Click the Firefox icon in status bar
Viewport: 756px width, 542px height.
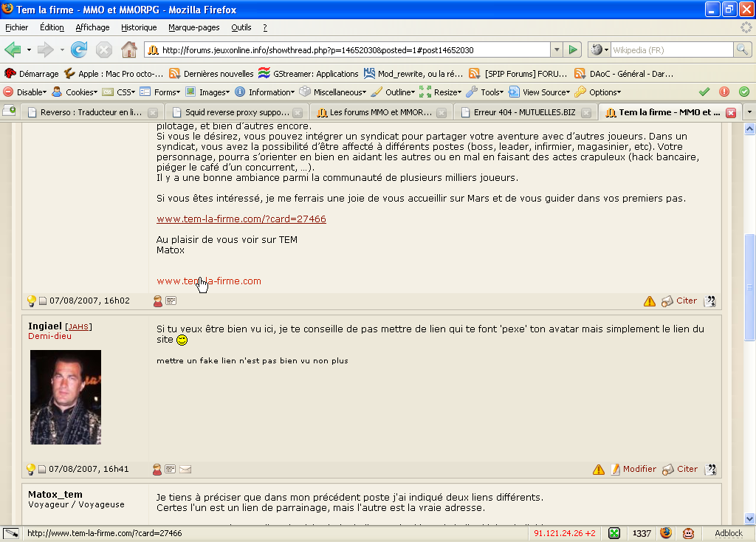(x=666, y=533)
